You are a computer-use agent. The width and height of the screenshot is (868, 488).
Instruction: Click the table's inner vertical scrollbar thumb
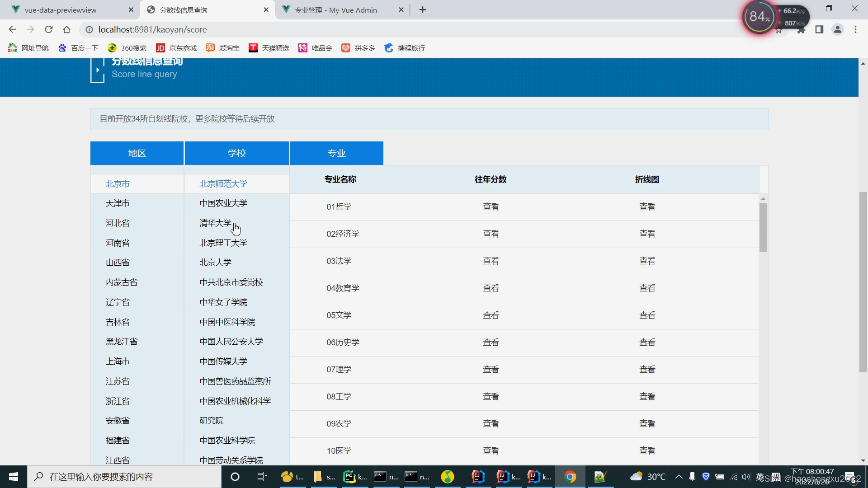tap(763, 227)
